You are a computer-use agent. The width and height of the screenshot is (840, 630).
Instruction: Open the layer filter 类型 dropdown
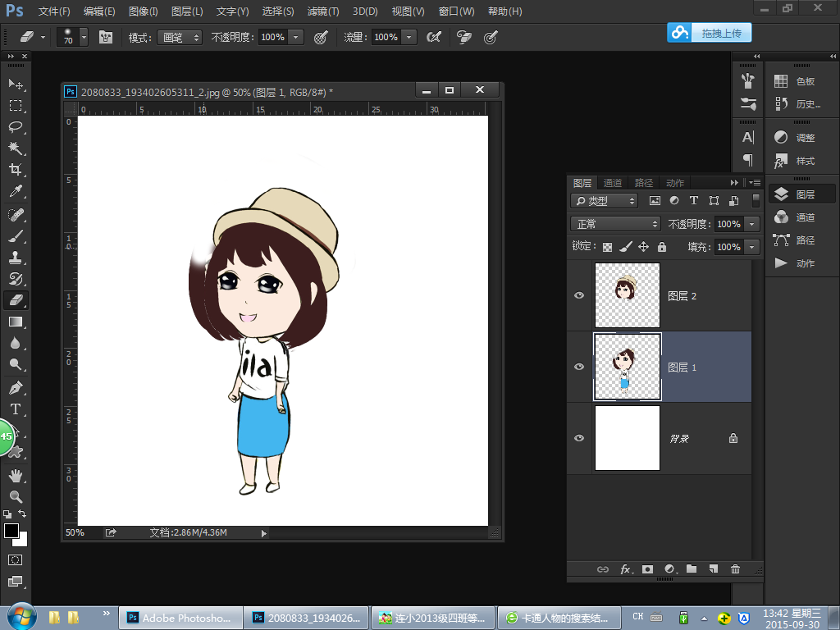pos(605,201)
